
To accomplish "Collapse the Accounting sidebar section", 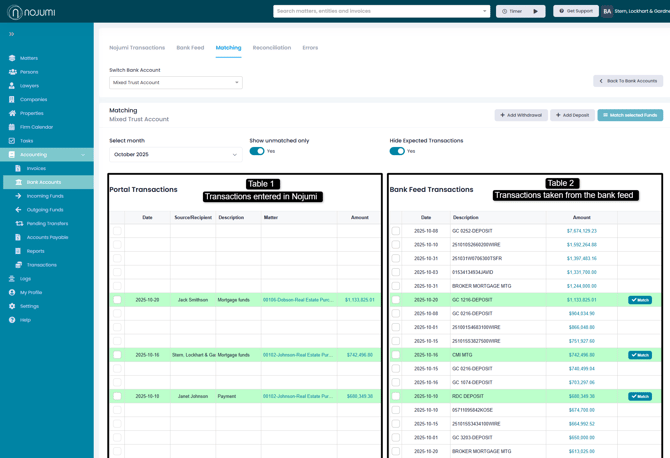I will pos(83,155).
